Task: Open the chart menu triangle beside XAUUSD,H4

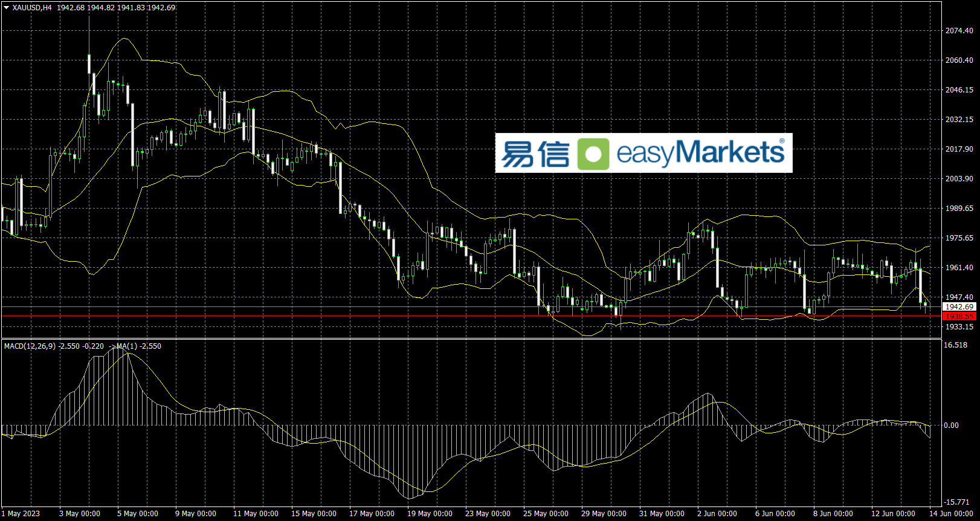Action: [7, 8]
